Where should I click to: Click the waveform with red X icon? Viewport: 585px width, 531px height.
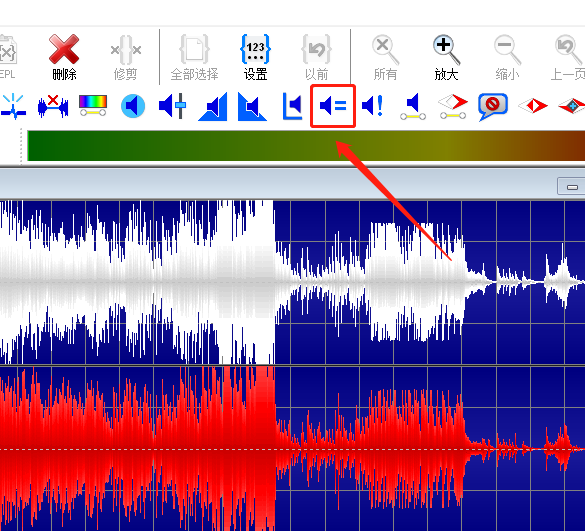(53, 106)
